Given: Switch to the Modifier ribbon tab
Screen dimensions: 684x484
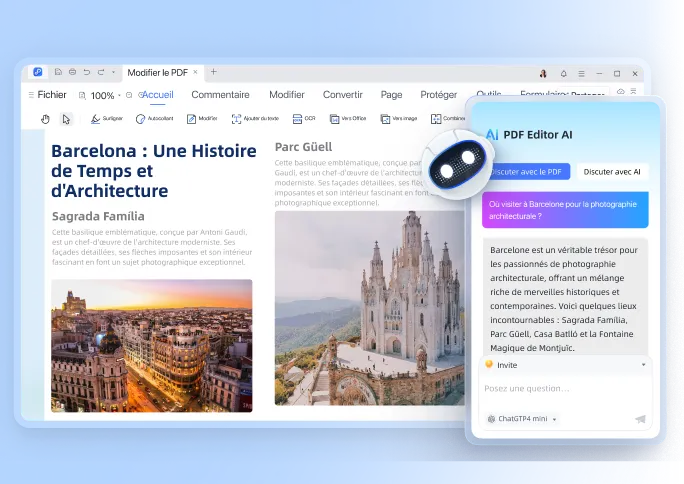Looking at the screenshot, I should pyautogui.click(x=287, y=95).
